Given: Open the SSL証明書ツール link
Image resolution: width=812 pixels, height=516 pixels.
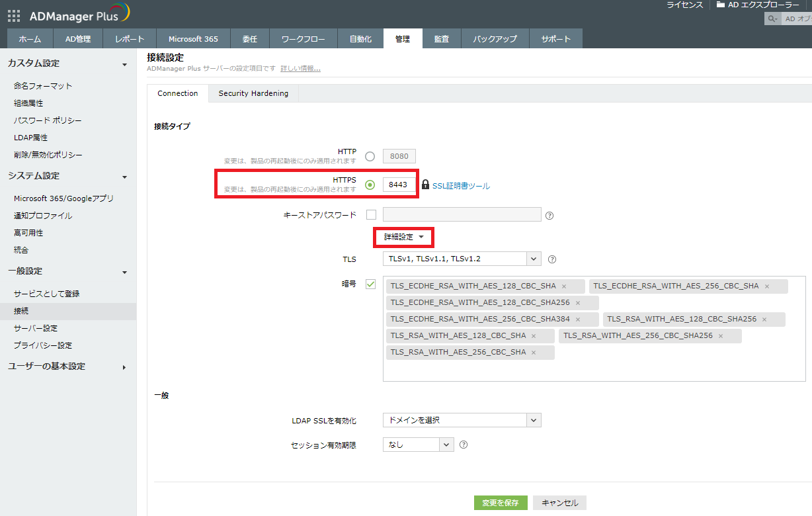Looking at the screenshot, I should pyautogui.click(x=462, y=186).
